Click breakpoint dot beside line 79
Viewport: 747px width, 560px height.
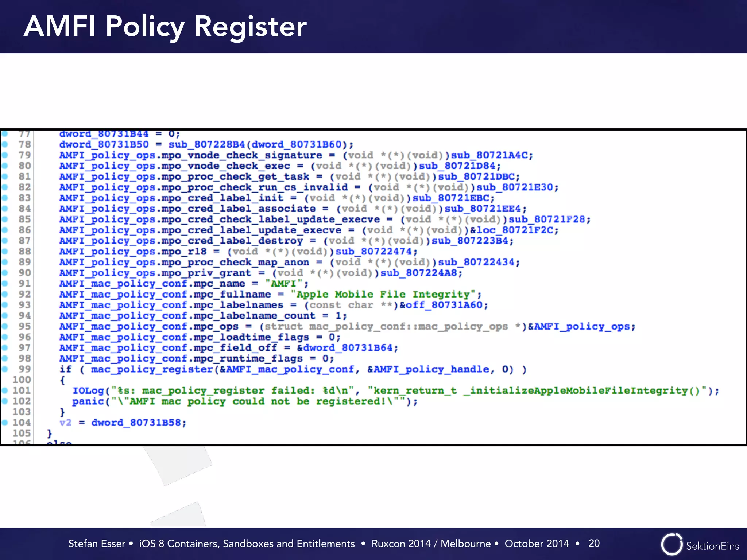coord(5,155)
